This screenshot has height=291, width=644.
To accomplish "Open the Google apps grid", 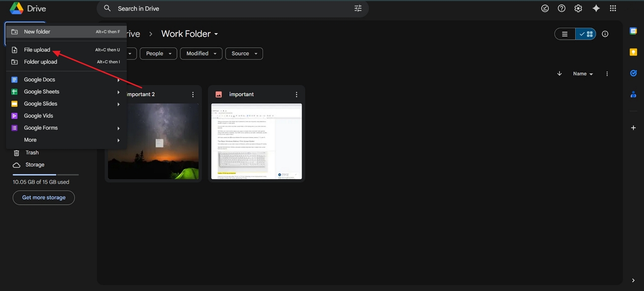I will (613, 8).
